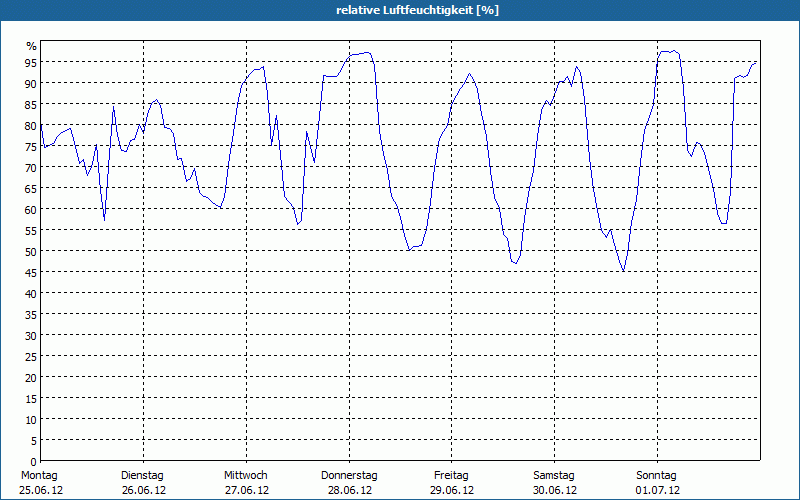The image size is (800, 500).
Task: Click the y-axis value 80
Action: coord(31,126)
